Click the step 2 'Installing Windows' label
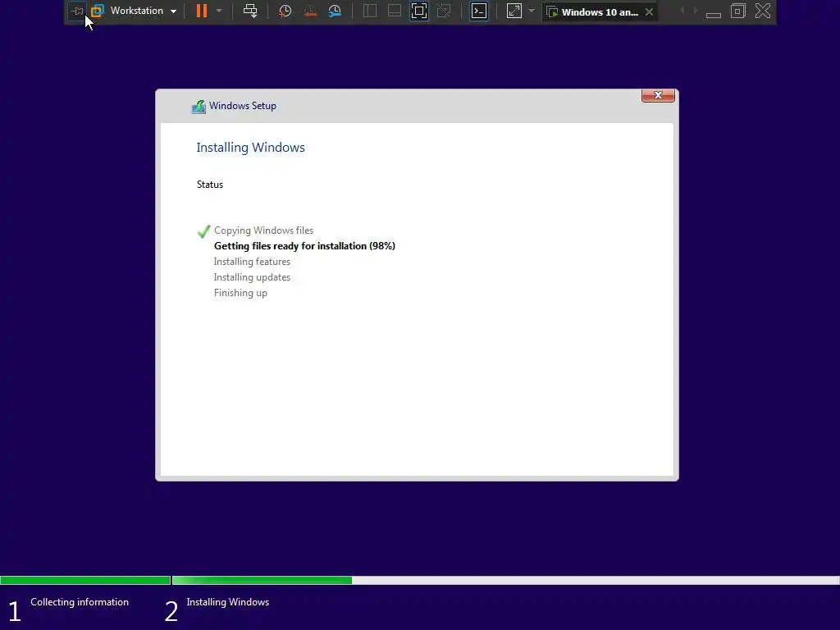 [228, 602]
